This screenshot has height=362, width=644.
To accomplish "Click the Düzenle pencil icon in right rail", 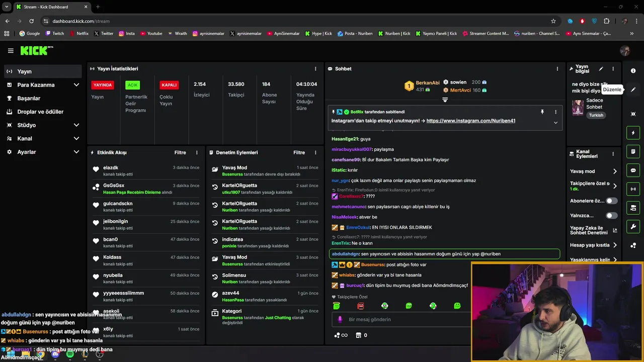I will pos(633,89).
